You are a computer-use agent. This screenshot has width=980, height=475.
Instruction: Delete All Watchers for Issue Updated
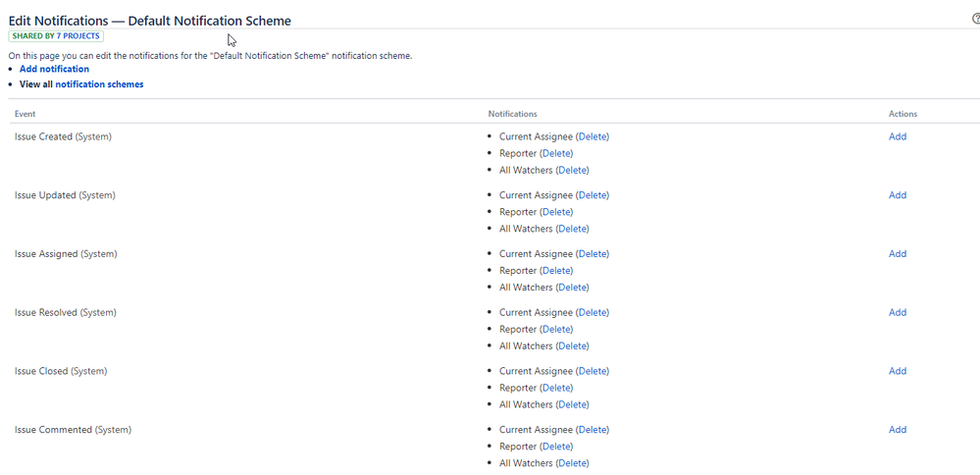click(572, 229)
